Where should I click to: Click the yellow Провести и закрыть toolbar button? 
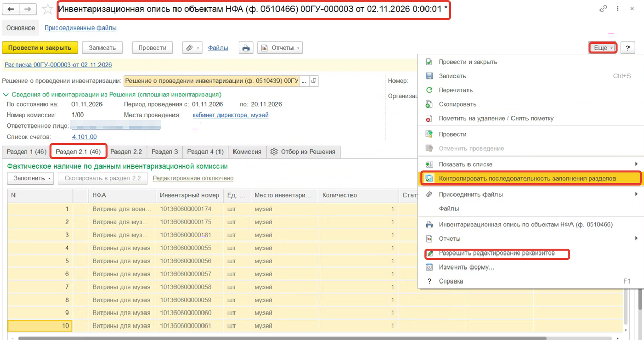(x=40, y=48)
